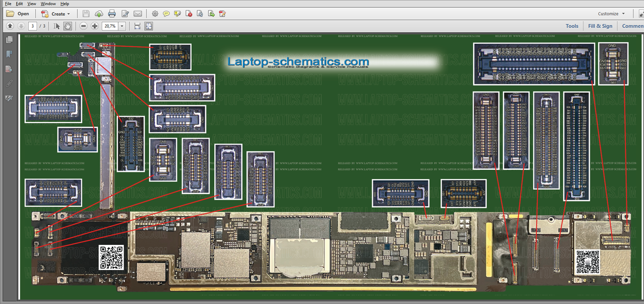
Task: Open the File menu
Action: (x=8, y=3)
